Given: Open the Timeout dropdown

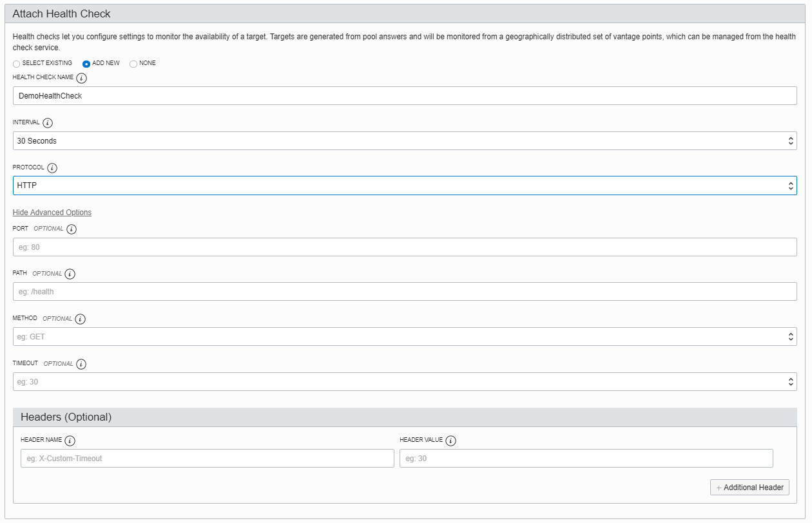Looking at the screenshot, I should tap(405, 381).
